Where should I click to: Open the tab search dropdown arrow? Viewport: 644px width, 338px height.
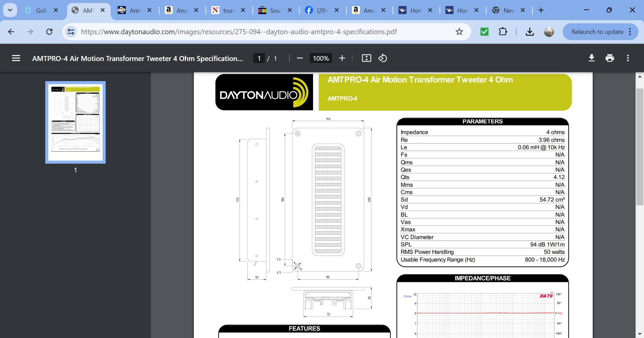[x=10, y=10]
